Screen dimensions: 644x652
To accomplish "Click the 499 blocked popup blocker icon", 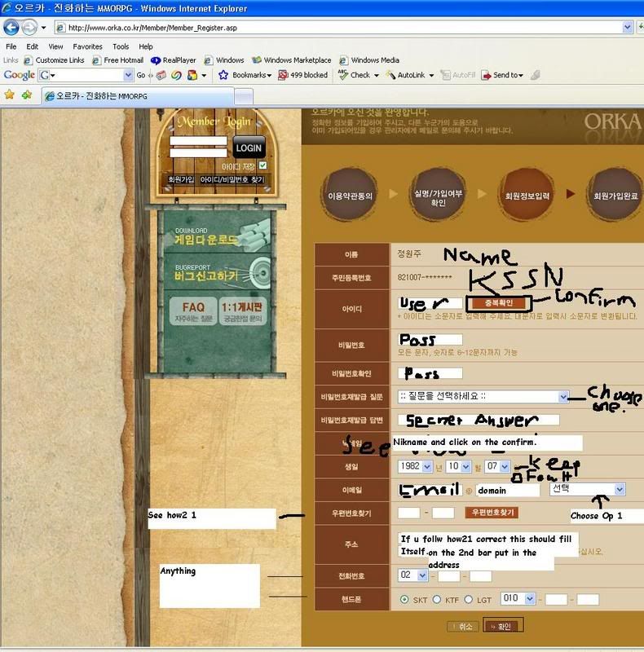I will (283, 75).
